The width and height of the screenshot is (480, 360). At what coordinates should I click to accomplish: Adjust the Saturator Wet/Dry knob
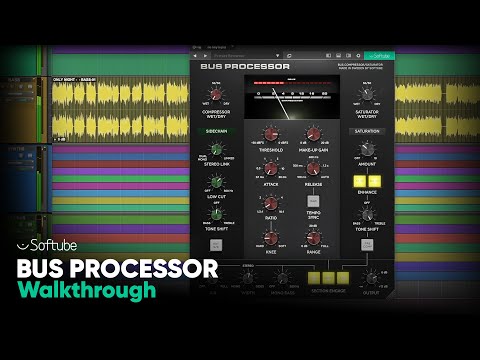point(367,94)
